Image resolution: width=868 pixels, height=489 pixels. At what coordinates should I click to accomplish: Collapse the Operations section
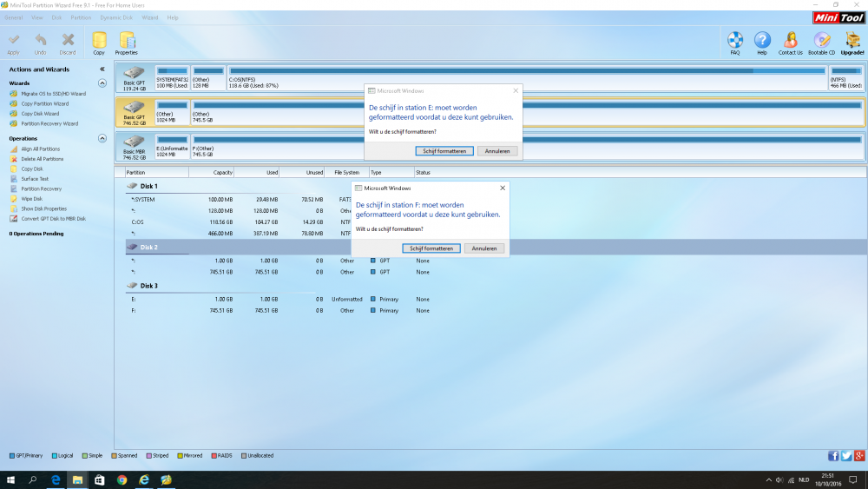[102, 138]
